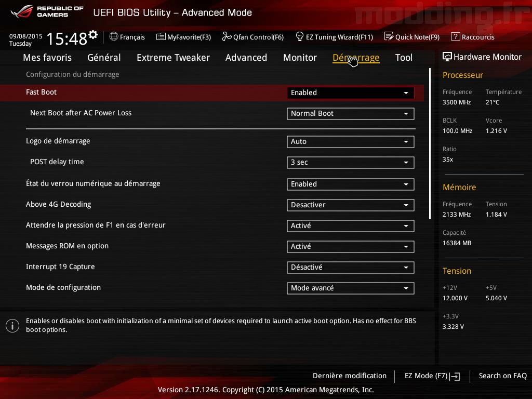Open the Général tab
Image resolution: width=532 pixels, height=399 pixels.
pos(104,58)
